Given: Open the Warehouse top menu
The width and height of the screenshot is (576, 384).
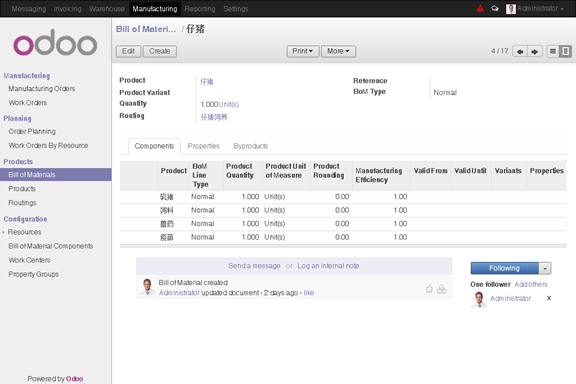Looking at the screenshot, I should tap(107, 9).
